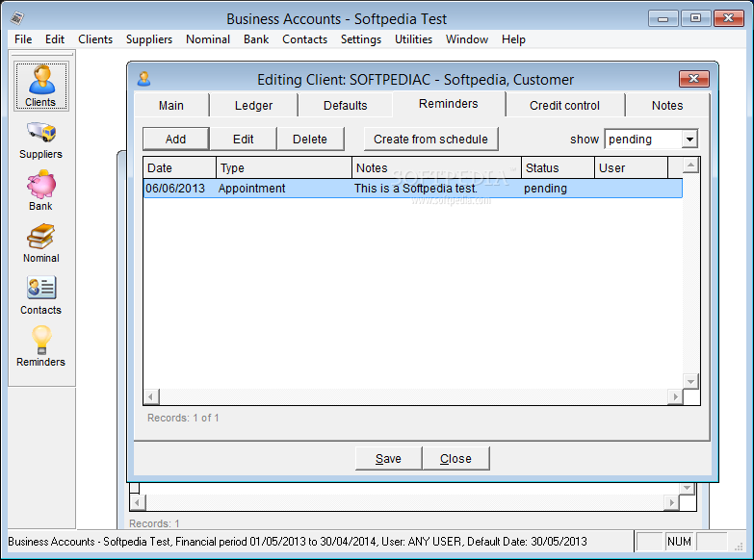This screenshot has height=560, width=754.
Task: Click background window scroll down arrow
Action: [687, 488]
